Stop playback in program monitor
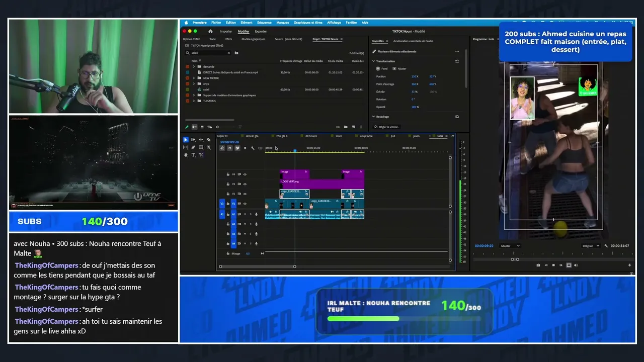Screen dimensions: 644x362 (553, 265)
